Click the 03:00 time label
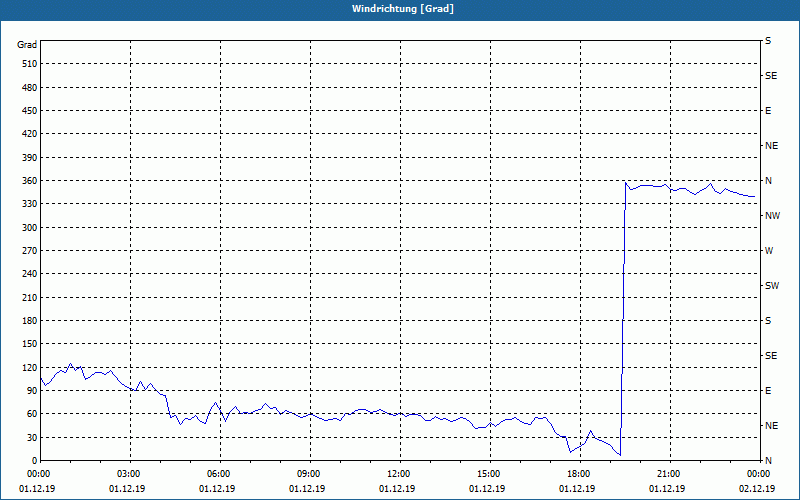Image resolution: width=800 pixels, height=500 pixels. 130,473
